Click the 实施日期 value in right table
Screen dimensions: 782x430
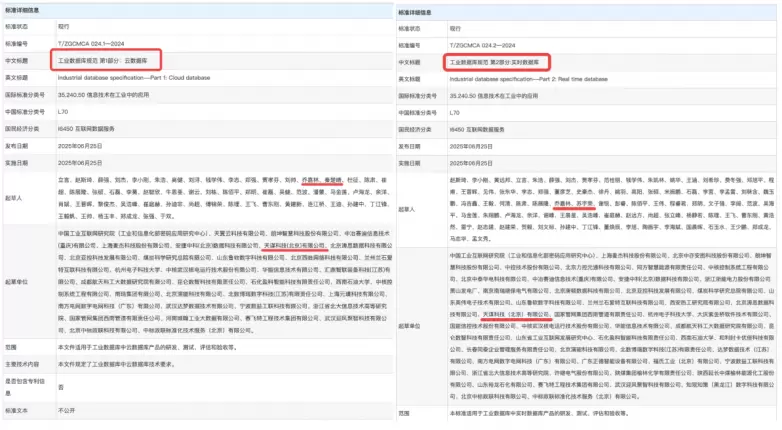473,162
